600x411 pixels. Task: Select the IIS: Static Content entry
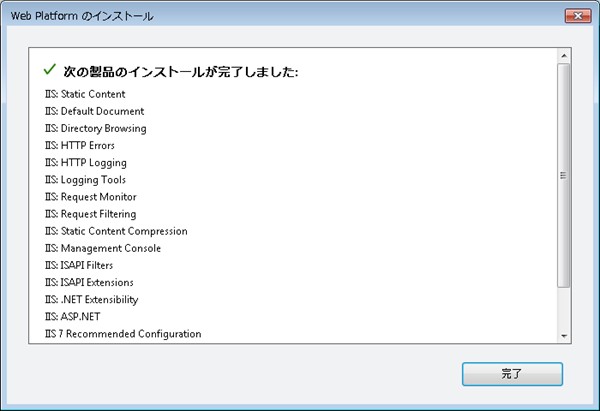click(x=85, y=94)
